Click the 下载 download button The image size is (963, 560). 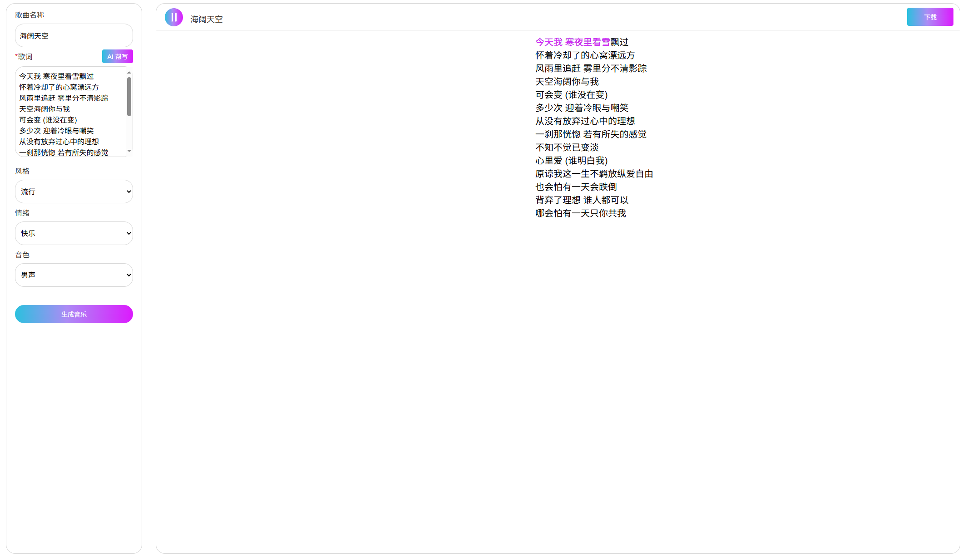[930, 17]
